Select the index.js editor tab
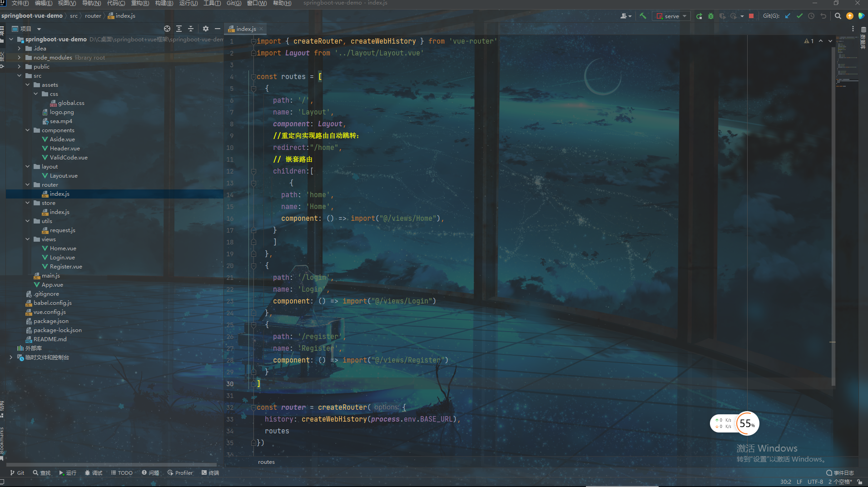 pyautogui.click(x=246, y=29)
